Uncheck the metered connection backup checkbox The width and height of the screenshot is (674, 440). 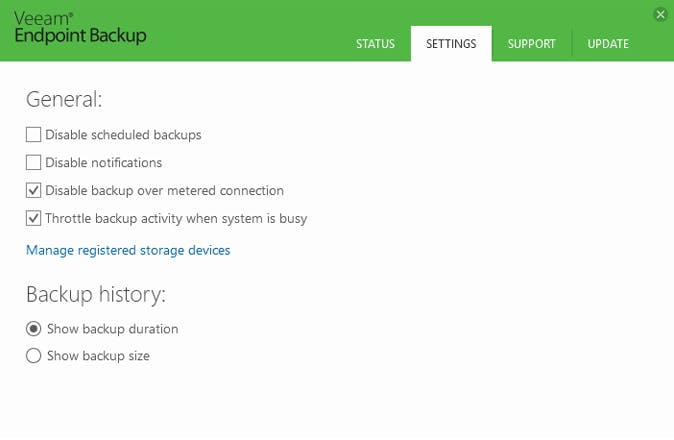(x=34, y=190)
